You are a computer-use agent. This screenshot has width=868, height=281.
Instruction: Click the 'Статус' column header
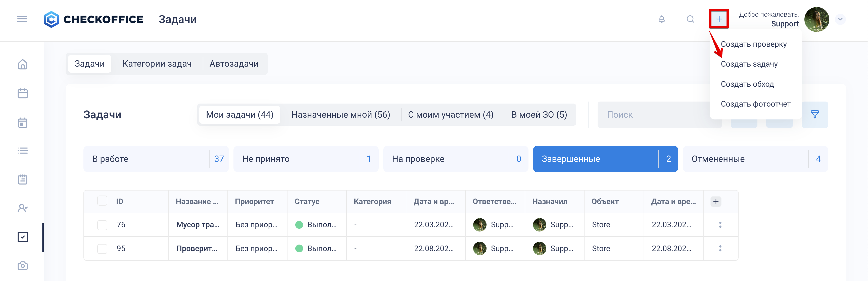click(307, 202)
